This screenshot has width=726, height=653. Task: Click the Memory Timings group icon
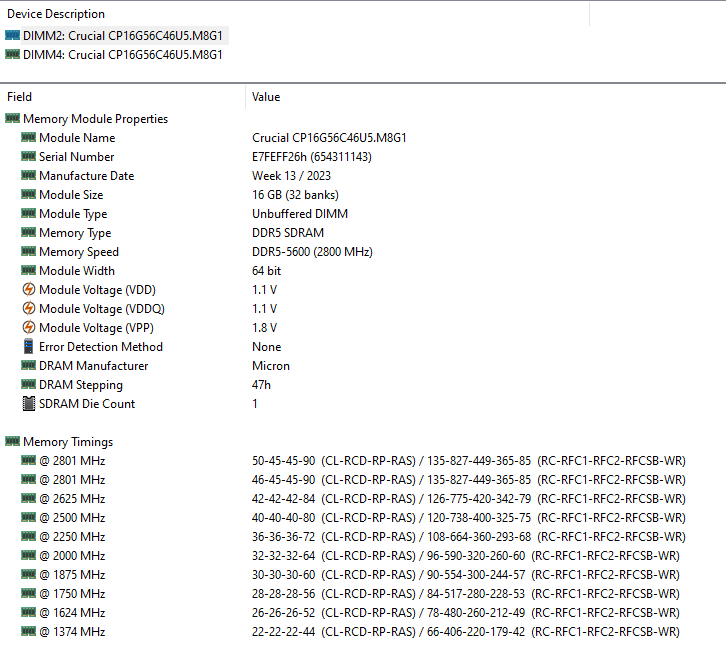pyautogui.click(x=12, y=442)
